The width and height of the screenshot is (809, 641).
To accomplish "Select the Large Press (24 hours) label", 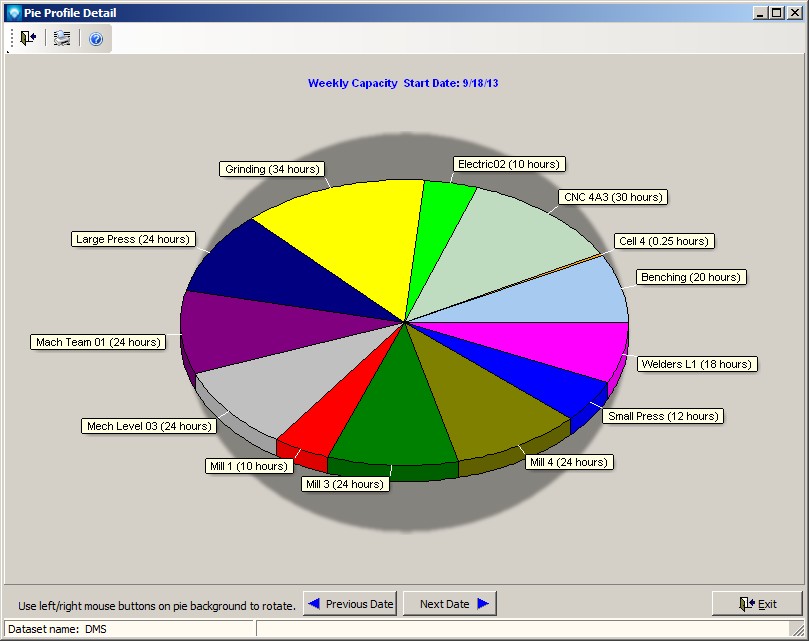I will 132,239.
